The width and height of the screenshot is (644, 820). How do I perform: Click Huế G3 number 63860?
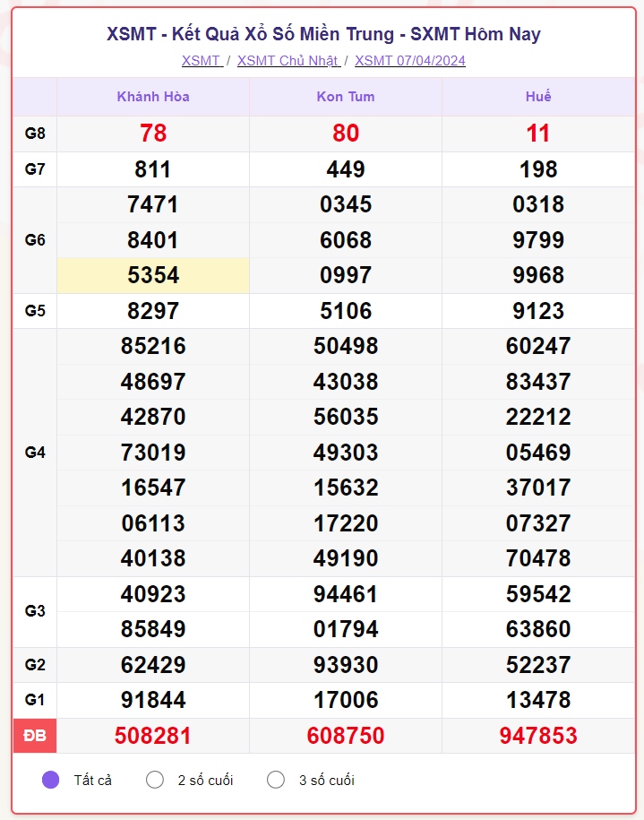(538, 629)
